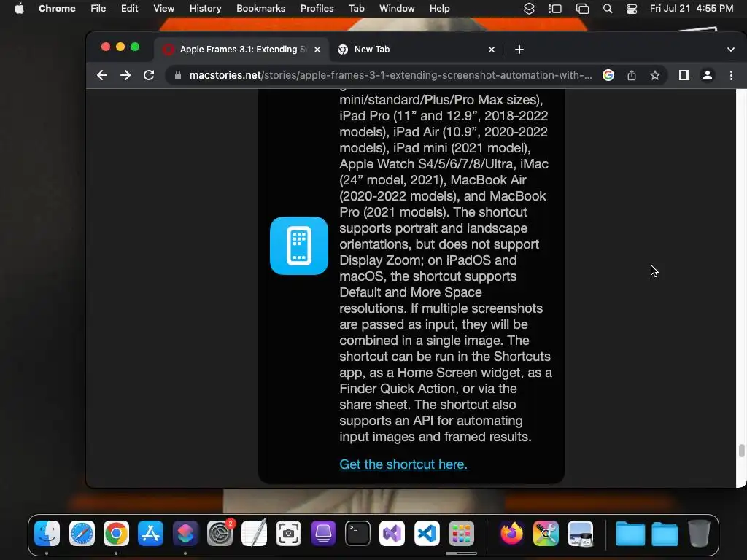Close the New Tab tab
This screenshot has height=560, width=747.
click(492, 50)
